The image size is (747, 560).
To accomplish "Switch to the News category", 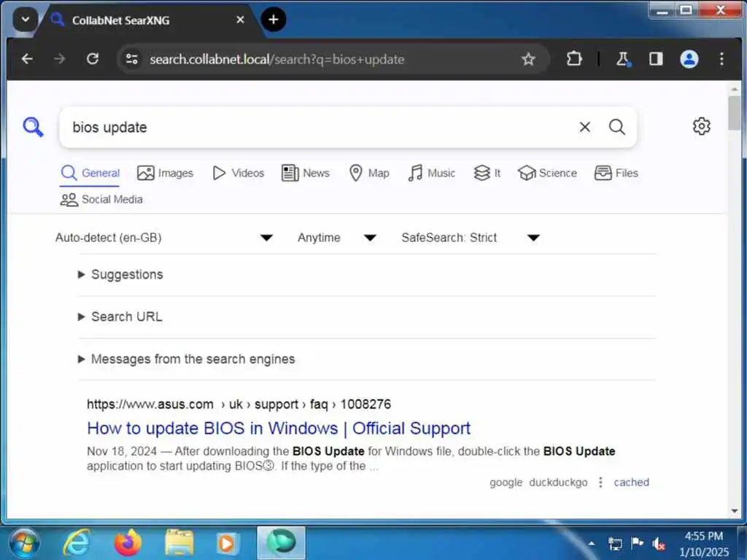I will coord(306,173).
